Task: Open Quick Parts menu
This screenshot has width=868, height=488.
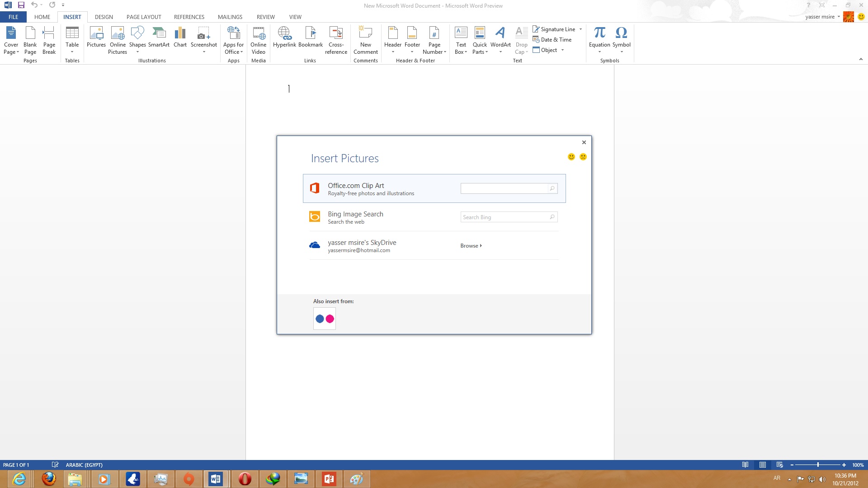Action: point(480,40)
